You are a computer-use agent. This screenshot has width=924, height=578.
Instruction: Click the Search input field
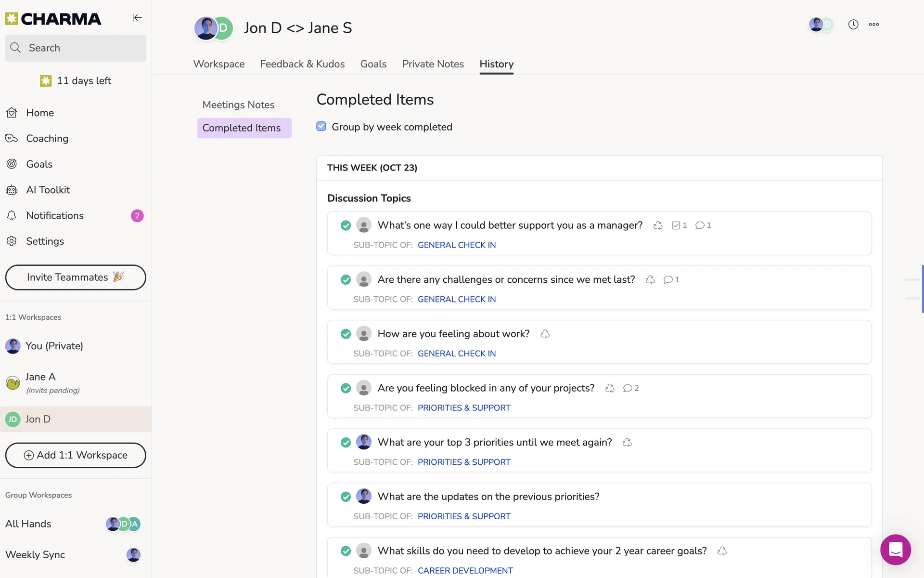[x=76, y=48]
